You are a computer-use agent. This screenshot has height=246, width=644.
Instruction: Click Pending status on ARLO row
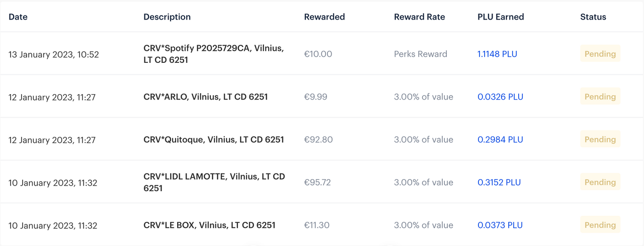[600, 97]
